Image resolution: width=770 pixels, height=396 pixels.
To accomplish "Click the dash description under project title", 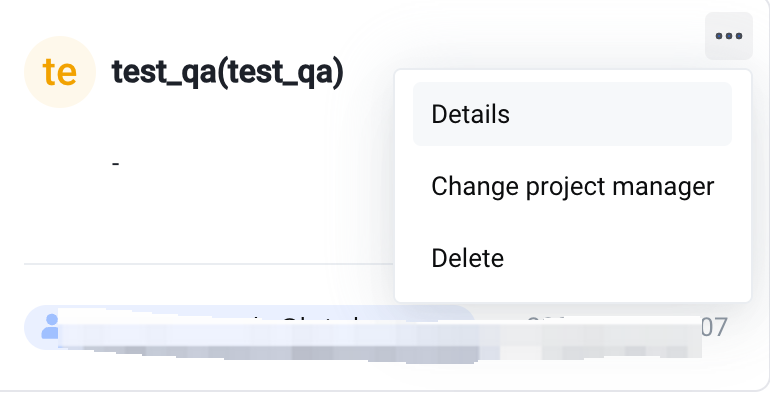I will pyautogui.click(x=115, y=164).
